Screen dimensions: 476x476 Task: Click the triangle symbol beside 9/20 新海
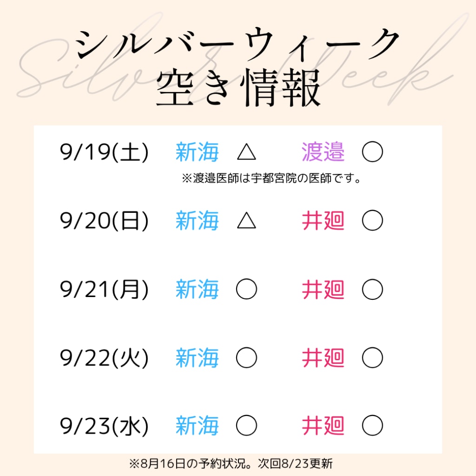pos(246,220)
